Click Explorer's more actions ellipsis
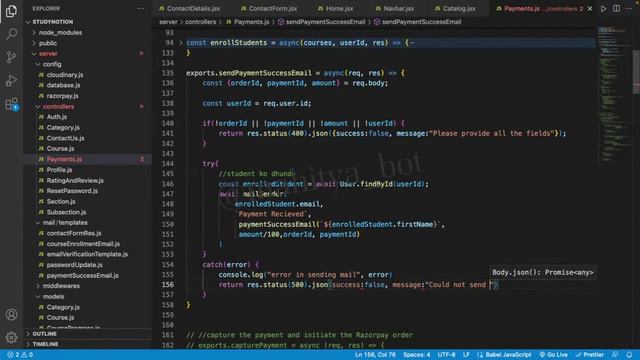 point(140,9)
